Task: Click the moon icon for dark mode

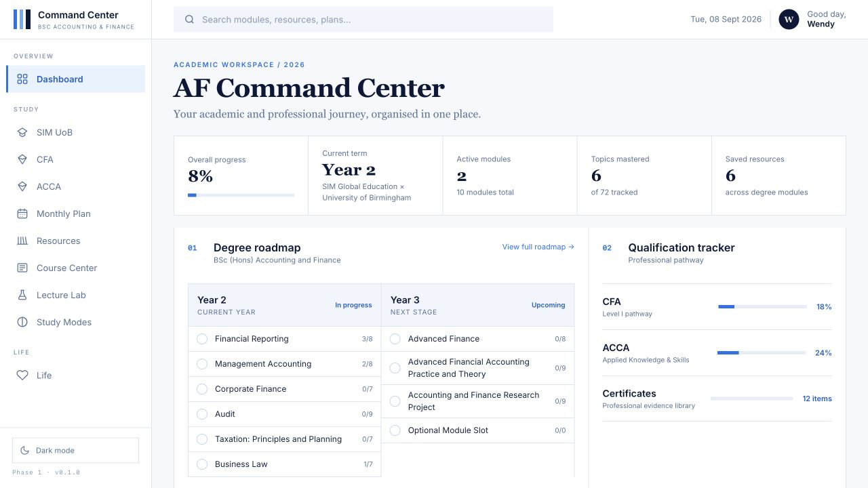Action: 25,450
